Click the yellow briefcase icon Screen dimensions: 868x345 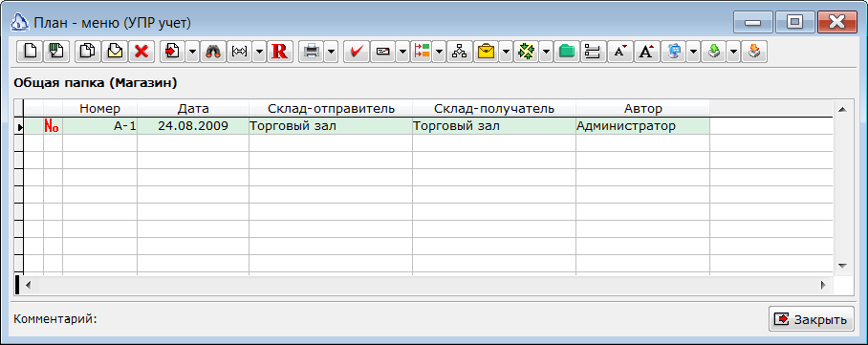tap(487, 52)
